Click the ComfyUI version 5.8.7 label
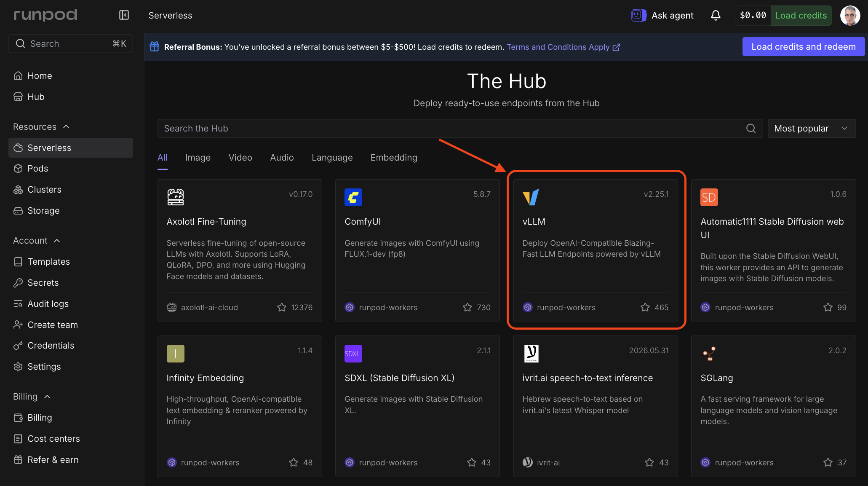868x486 pixels. [x=482, y=194]
